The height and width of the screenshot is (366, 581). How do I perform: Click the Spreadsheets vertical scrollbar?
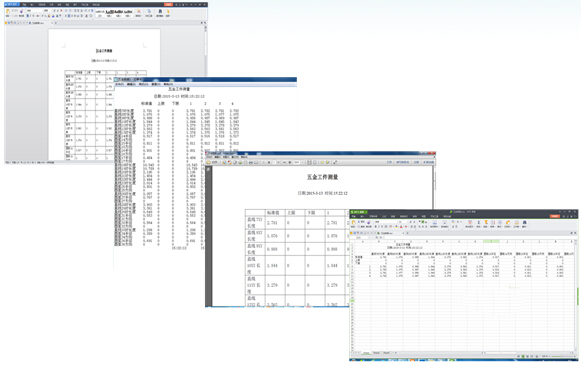[x=577, y=296]
